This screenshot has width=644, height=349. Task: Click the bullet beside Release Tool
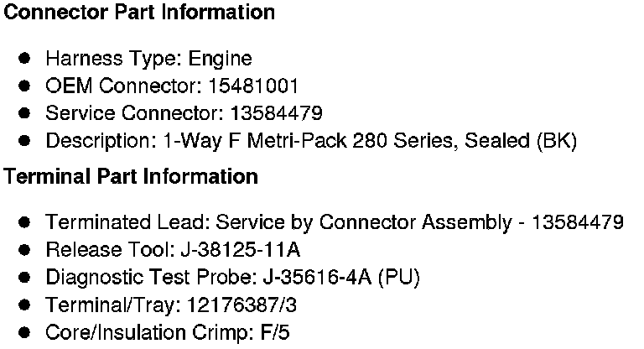tap(24, 249)
